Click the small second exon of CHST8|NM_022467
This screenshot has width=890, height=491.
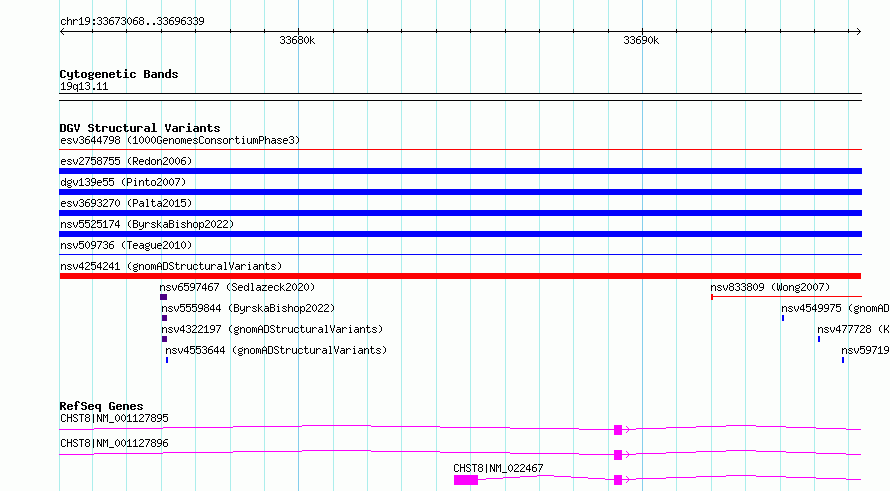click(618, 480)
